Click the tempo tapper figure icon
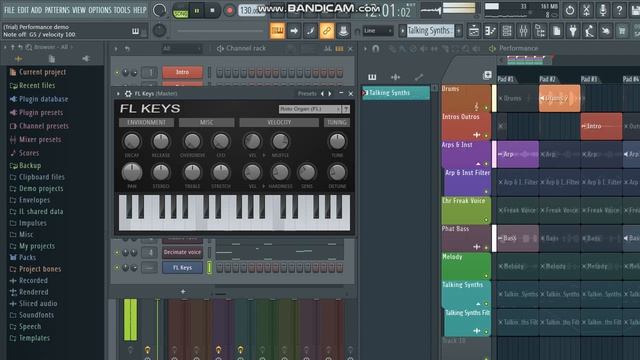This screenshot has height=360, width=640. [x=589, y=31]
